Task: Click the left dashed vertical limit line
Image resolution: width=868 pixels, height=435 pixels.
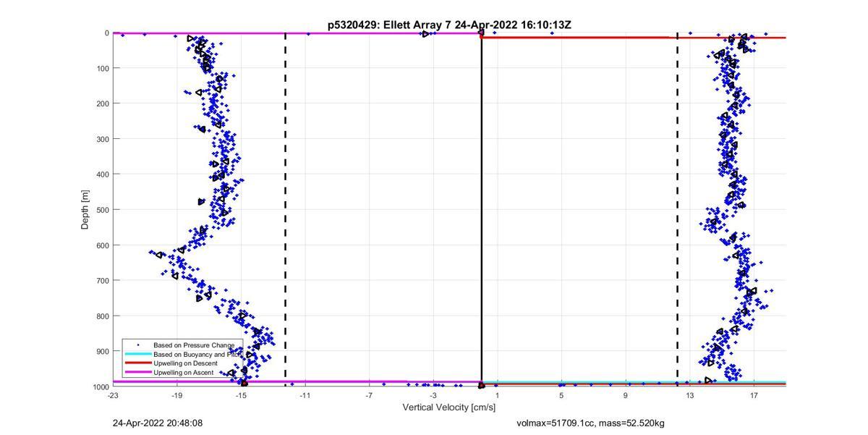Action: (285, 209)
